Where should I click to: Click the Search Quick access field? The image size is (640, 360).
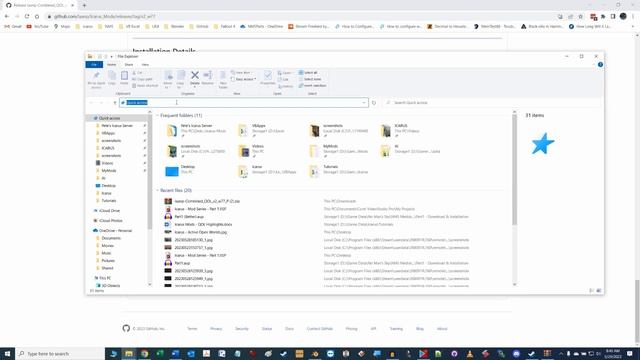[x=492, y=102]
